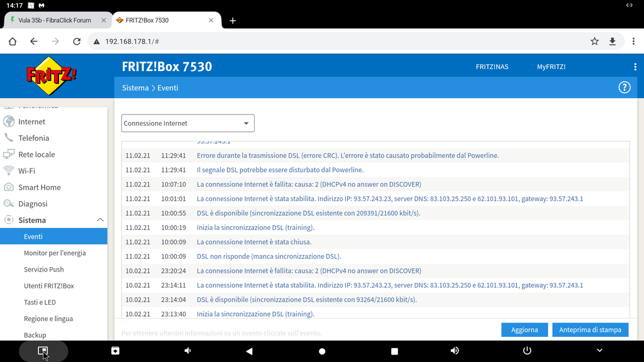644x362 pixels.
Task: Click the power icon in bottom bar
Action: point(527,351)
